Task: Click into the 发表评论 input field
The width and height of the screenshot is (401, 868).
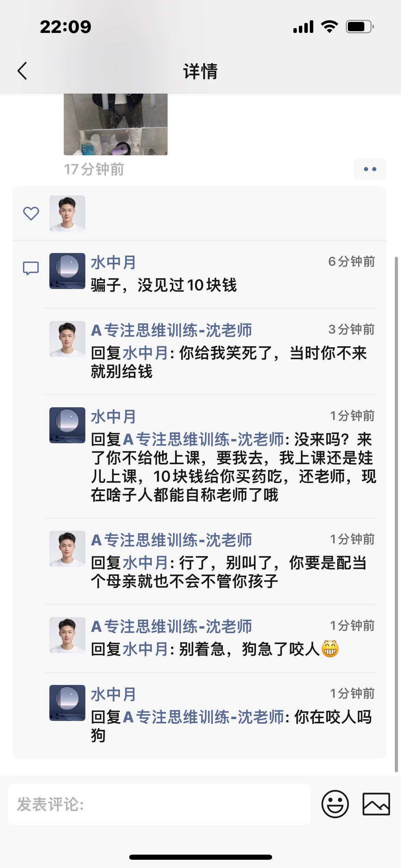Action: point(159,804)
